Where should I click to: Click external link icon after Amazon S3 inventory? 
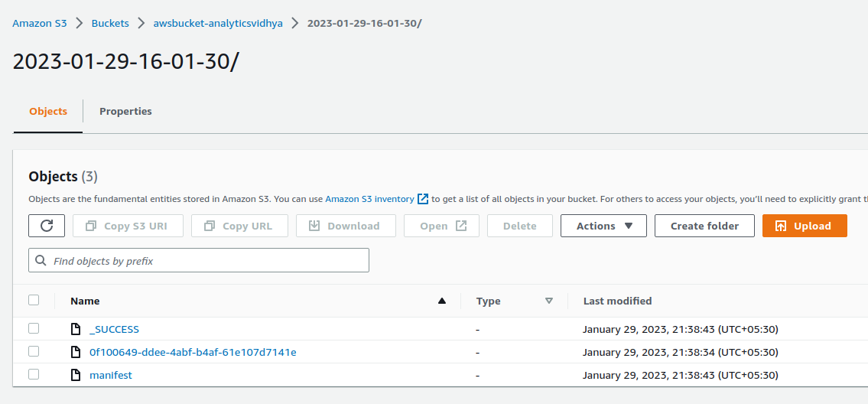click(x=423, y=198)
